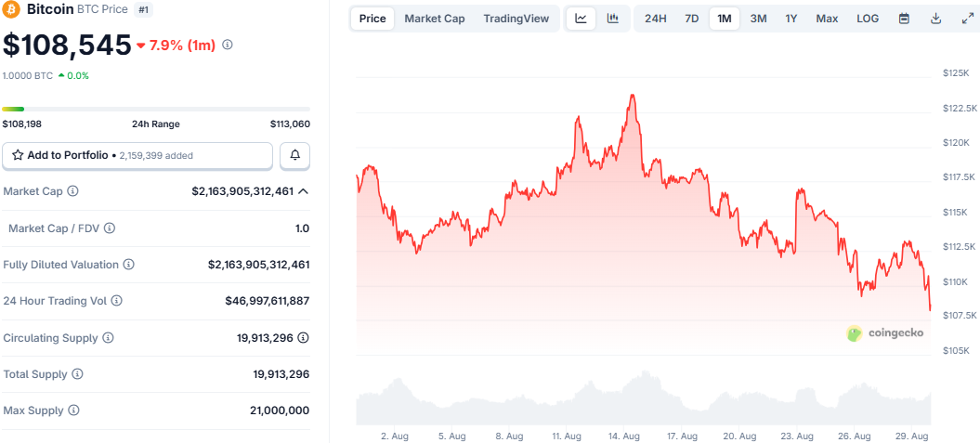Click the price alert bell icon
Viewport: 980px width, 443px height.
pos(295,156)
